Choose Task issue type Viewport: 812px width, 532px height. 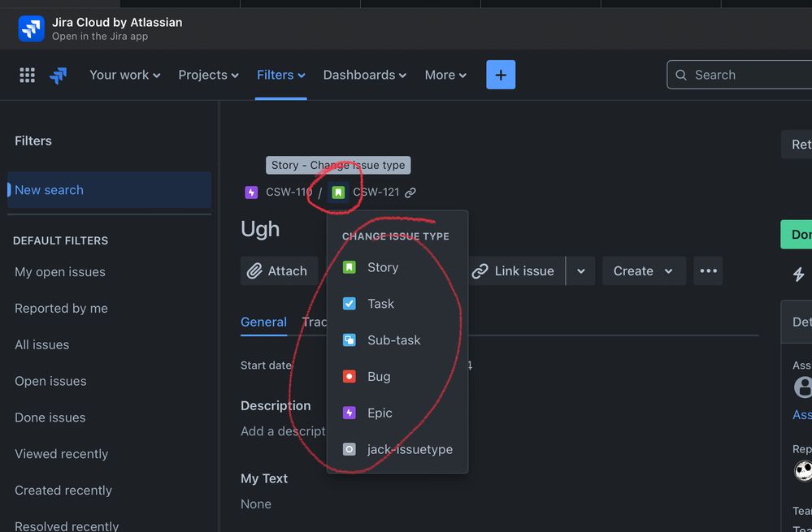click(x=397, y=304)
